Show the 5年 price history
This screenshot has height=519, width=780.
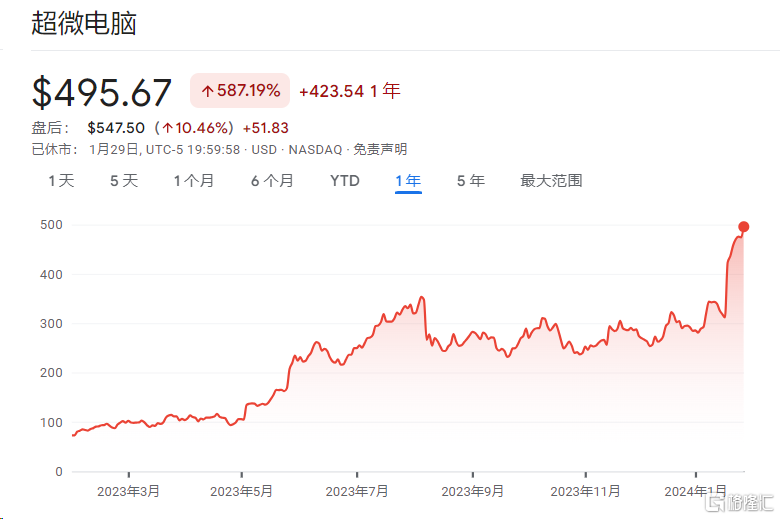pos(470,181)
